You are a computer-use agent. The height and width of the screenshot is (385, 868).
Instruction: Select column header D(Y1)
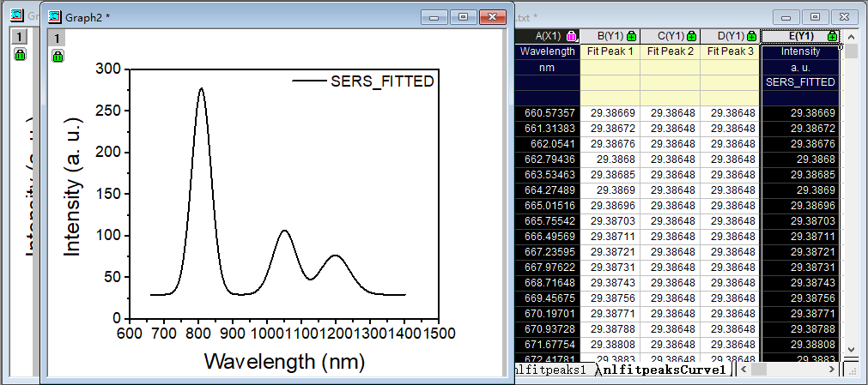pos(730,37)
